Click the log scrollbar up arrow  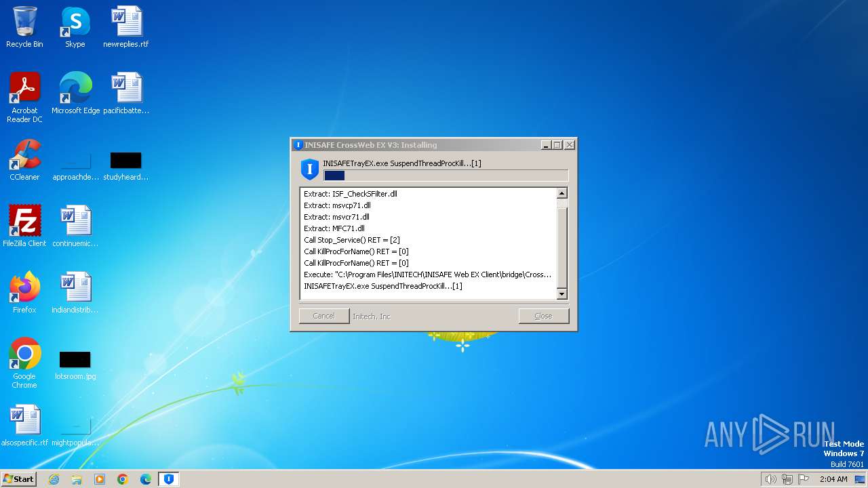561,193
